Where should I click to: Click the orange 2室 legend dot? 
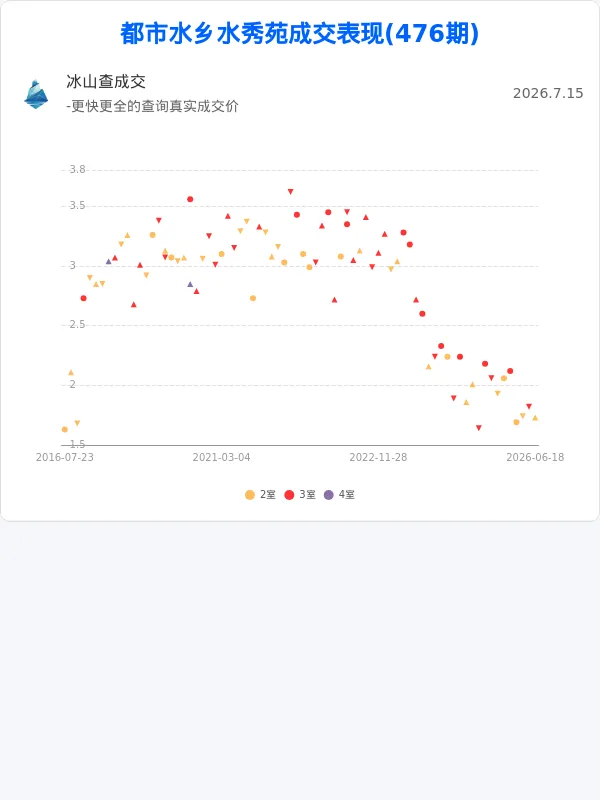click(250, 494)
